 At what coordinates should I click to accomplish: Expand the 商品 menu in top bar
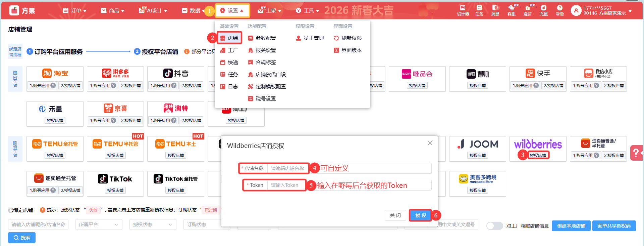[113, 11]
